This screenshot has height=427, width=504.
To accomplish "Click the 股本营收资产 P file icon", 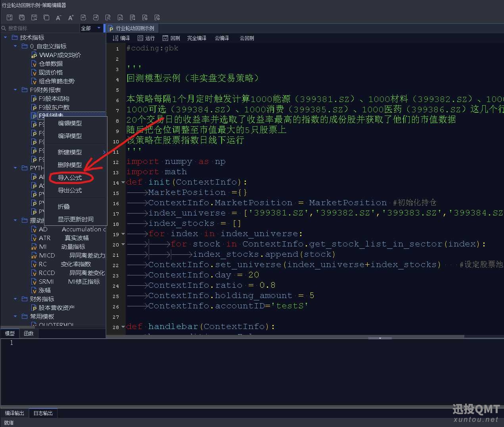I will pyautogui.click(x=34, y=308).
